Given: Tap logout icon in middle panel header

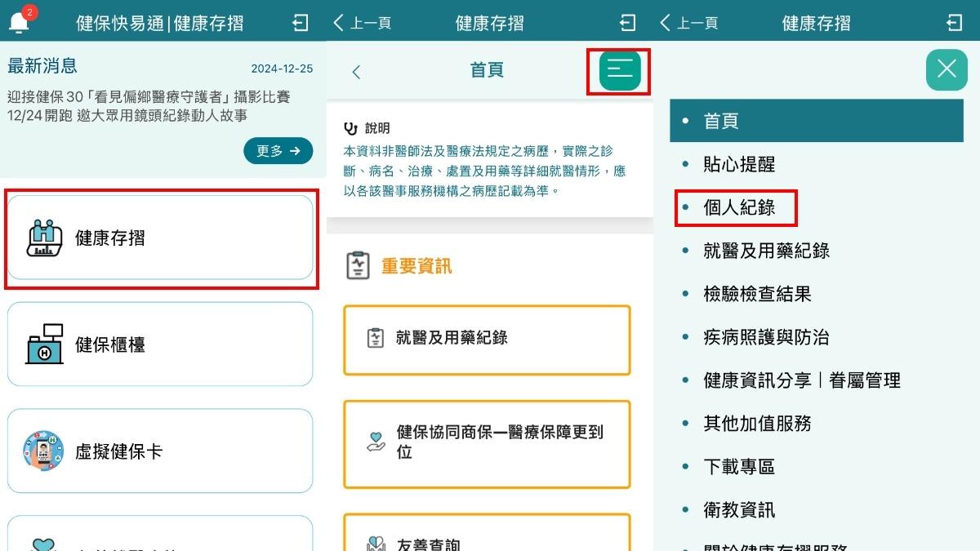Looking at the screenshot, I should (x=627, y=23).
